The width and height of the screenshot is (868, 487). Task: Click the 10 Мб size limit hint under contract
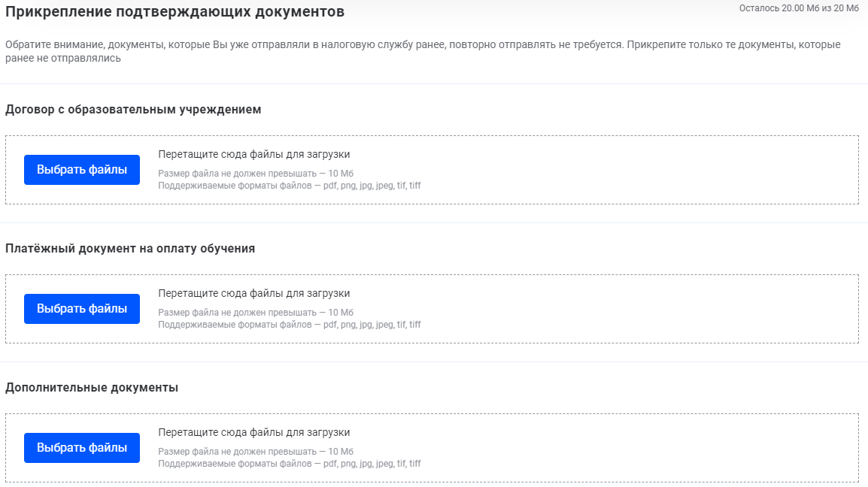pyautogui.click(x=256, y=174)
